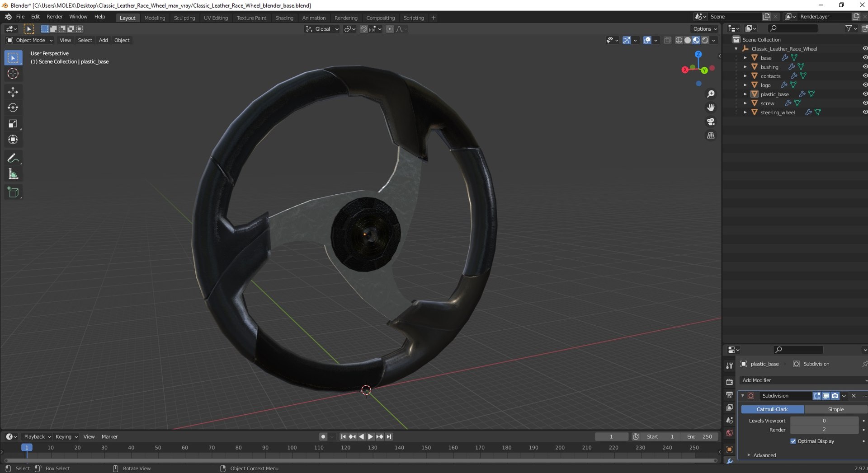
Task: Play the animation forward
Action: [370, 437]
